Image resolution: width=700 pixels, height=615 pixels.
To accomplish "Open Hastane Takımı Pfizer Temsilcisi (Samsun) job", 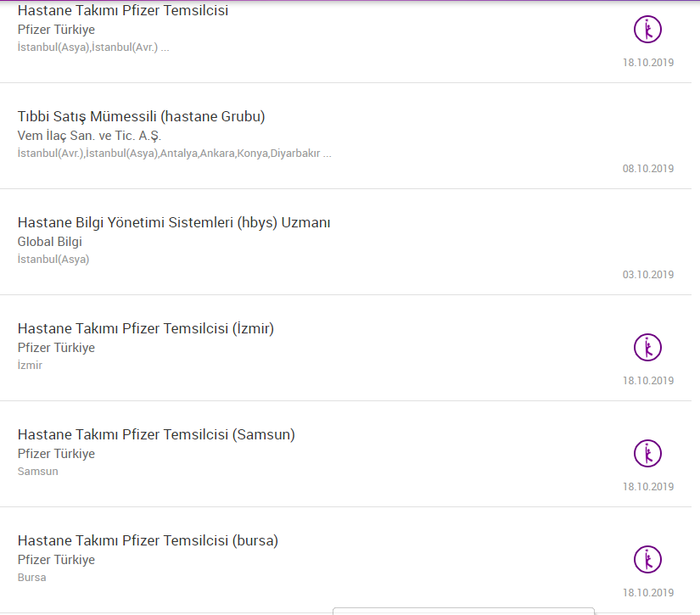I will (156, 435).
